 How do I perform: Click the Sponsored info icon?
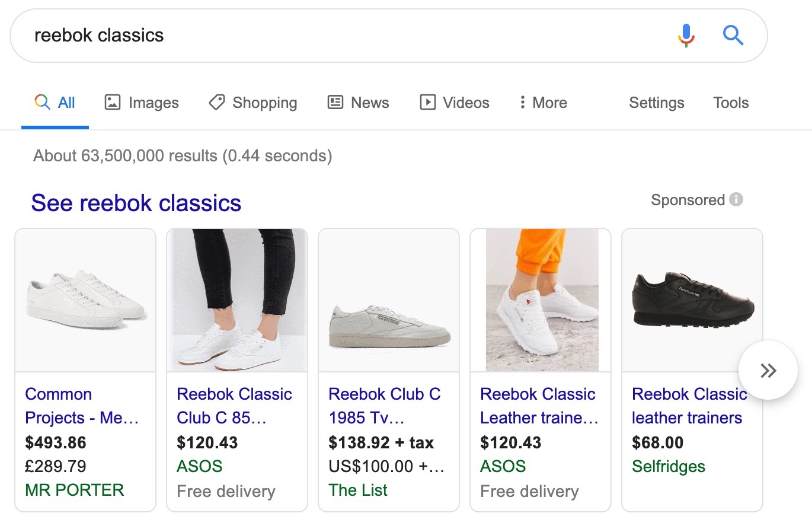(x=736, y=200)
